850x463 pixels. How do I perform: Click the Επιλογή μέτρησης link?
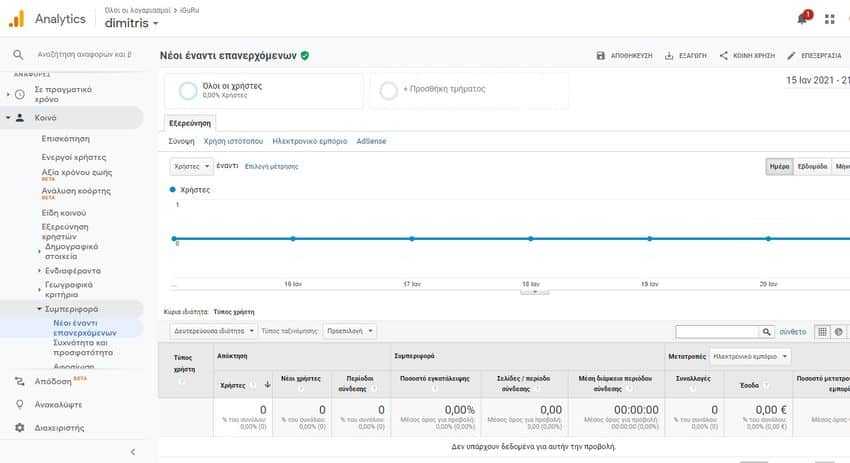271,166
